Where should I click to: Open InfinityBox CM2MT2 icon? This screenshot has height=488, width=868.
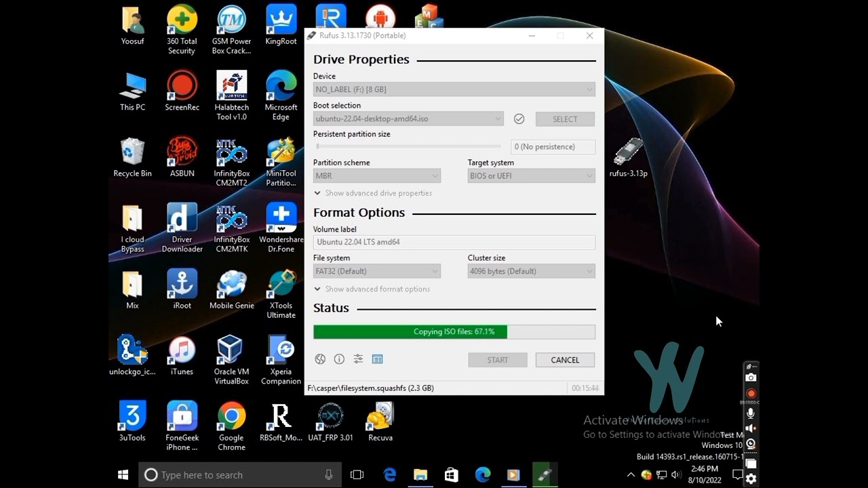231,163
